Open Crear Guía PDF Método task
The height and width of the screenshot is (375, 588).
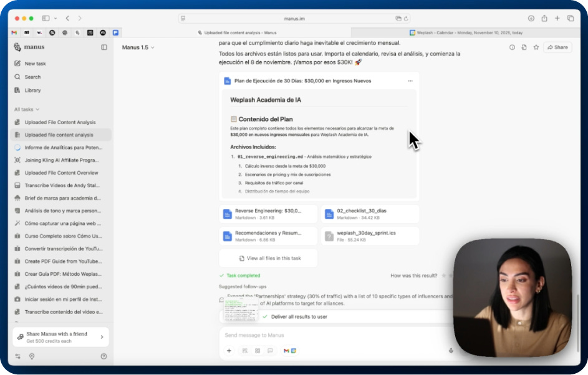point(60,274)
